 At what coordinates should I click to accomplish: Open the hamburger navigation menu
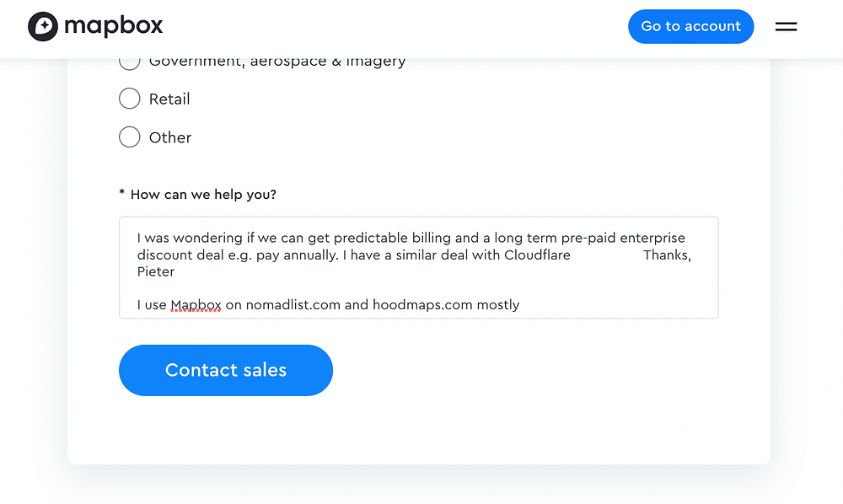tap(786, 27)
